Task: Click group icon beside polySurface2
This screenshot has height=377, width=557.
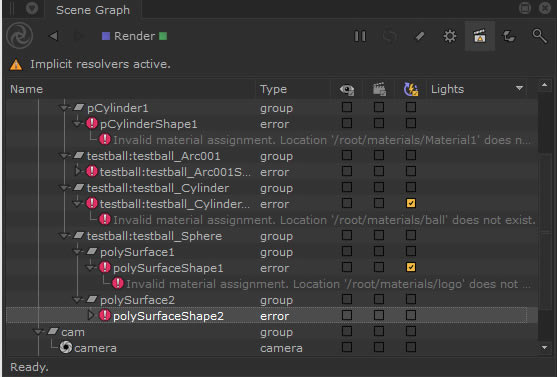Action: click(x=92, y=299)
